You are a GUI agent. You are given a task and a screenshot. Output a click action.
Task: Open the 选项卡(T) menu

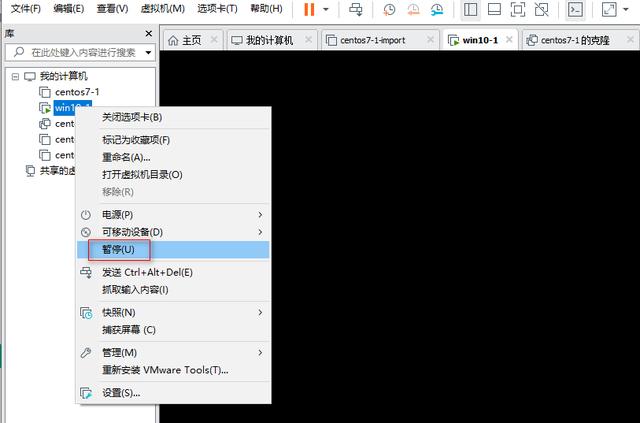(217, 9)
